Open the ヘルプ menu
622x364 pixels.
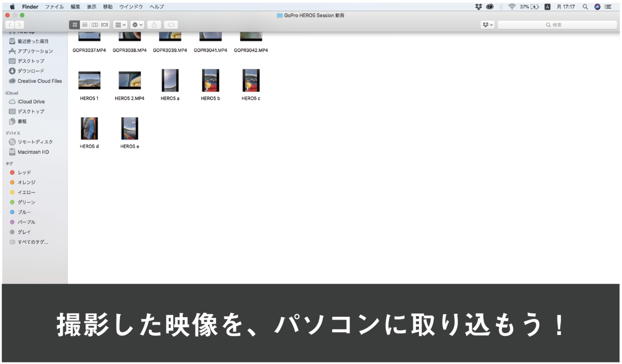click(x=157, y=7)
